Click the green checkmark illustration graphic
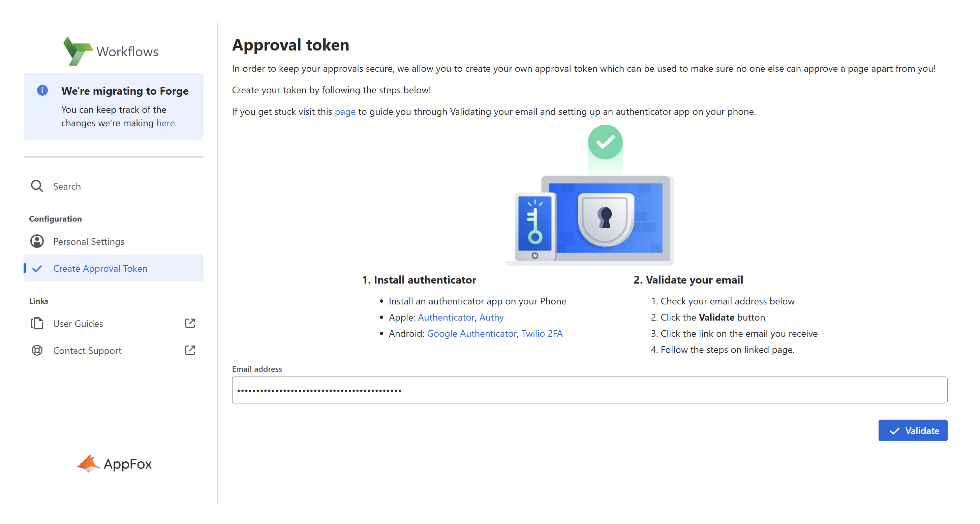Viewport: 980px width, 524px height. pyautogui.click(x=605, y=142)
